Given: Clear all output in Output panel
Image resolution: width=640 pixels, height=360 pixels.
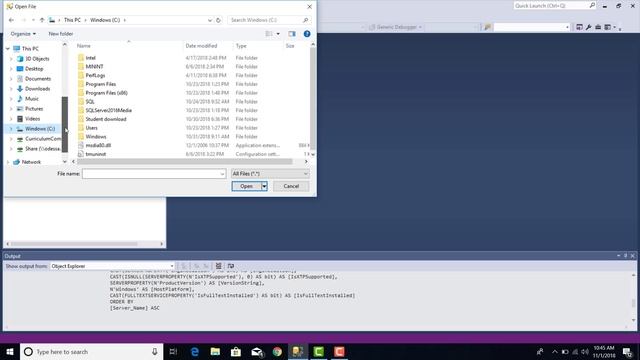Looking at the screenshot, I should click(x=218, y=266).
